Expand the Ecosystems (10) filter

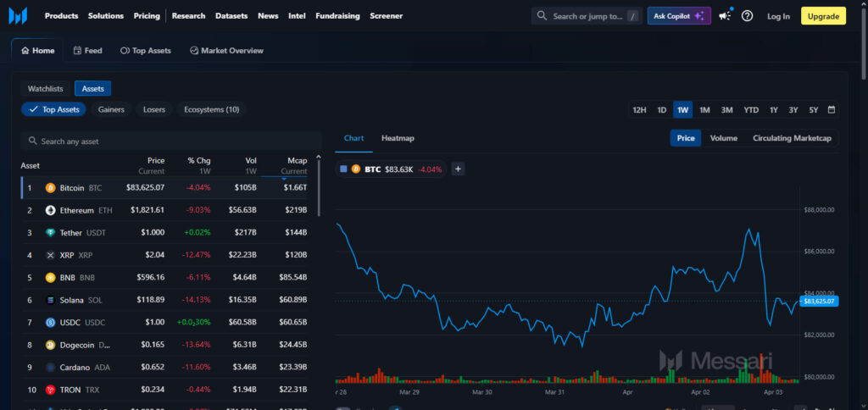pyautogui.click(x=211, y=109)
